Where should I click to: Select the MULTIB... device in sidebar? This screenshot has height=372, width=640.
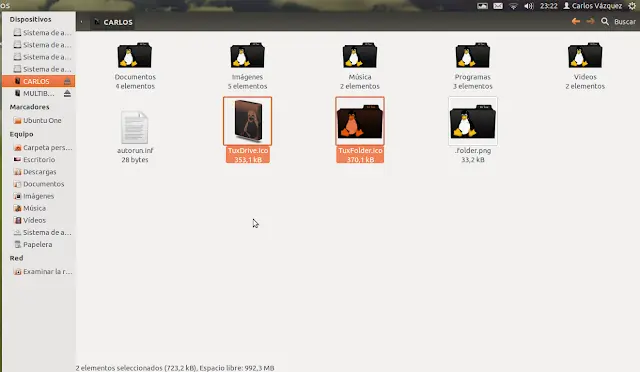pyautogui.click(x=38, y=94)
